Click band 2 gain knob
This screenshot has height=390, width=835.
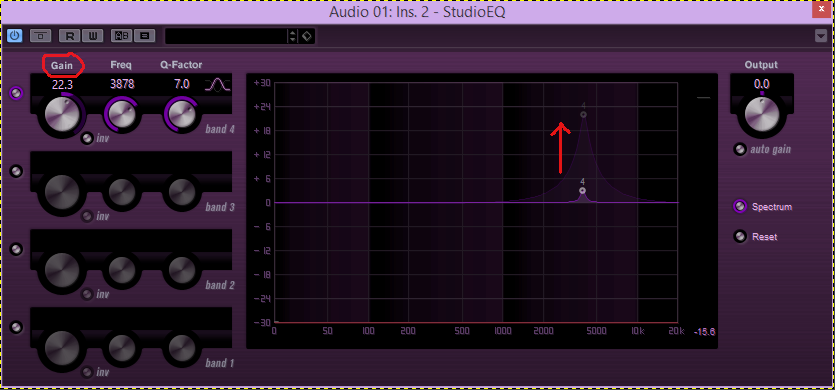tap(62, 269)
